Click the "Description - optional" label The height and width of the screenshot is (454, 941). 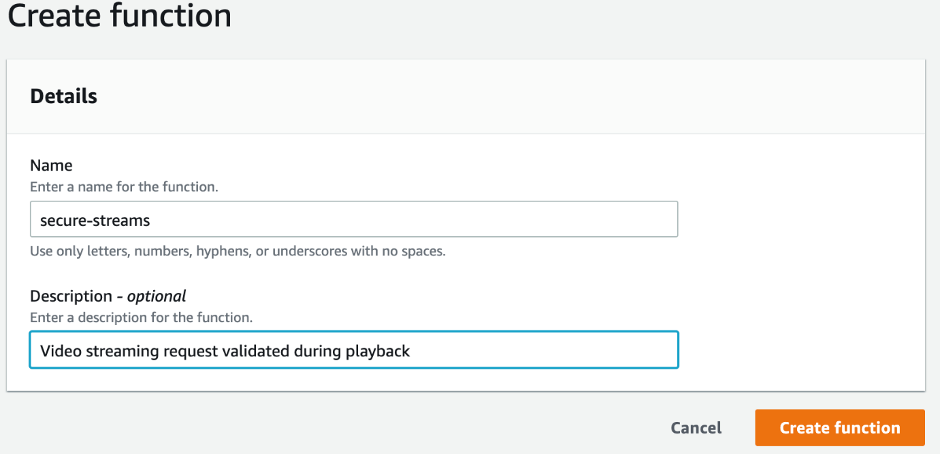pyautogui.click(x=108, y=296)
